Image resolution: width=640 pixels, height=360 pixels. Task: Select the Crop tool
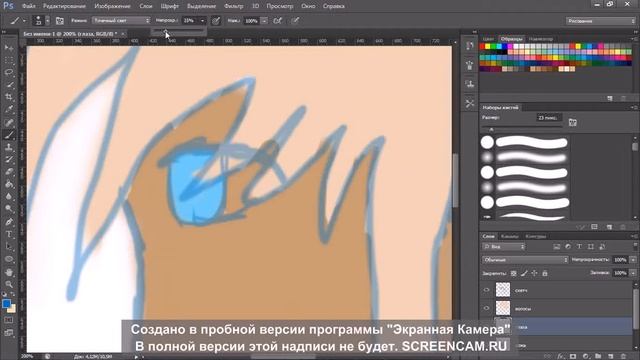coord(9,97)
